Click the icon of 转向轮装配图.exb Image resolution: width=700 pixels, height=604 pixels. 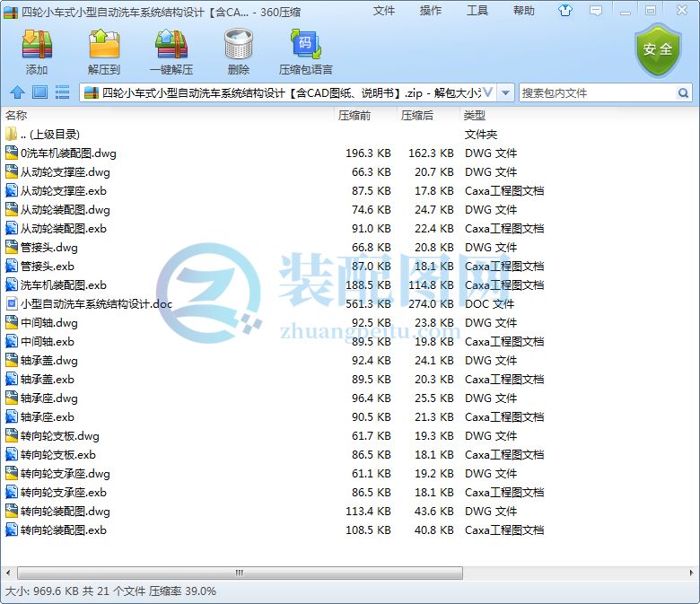[11, 530]
